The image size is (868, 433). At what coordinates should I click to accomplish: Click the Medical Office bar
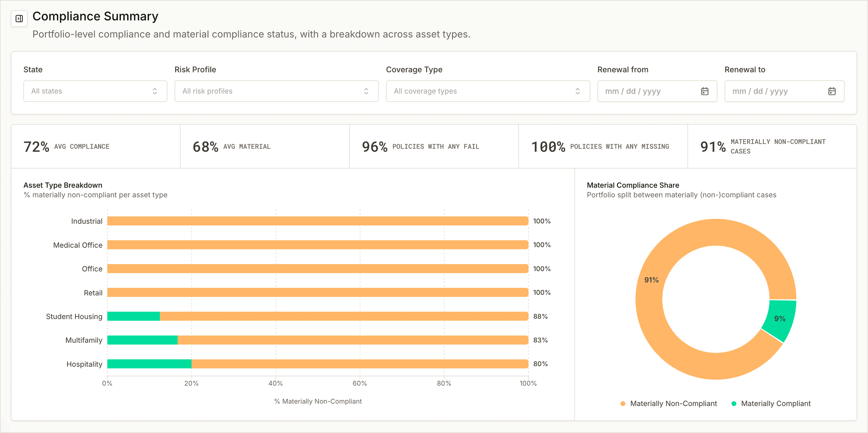pos(318,245)
